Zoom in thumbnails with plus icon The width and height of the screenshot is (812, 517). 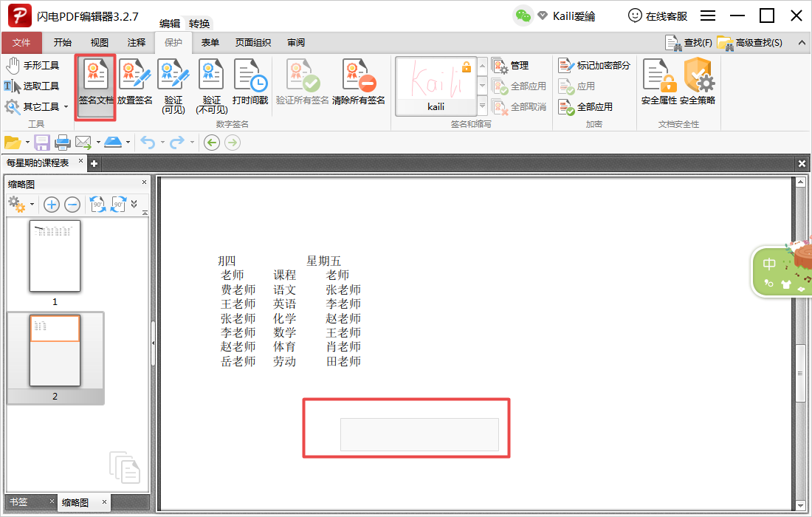click(51, 205)
